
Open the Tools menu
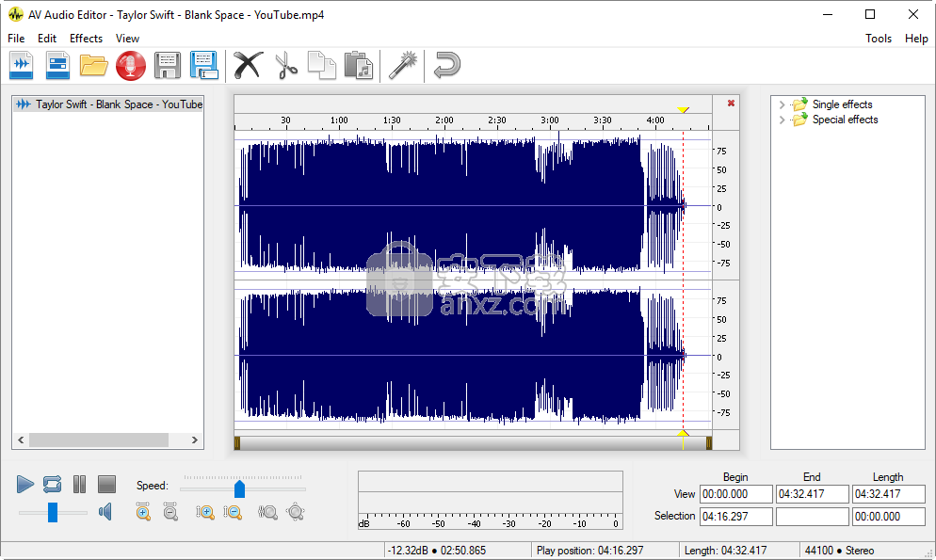click(879, 39)
